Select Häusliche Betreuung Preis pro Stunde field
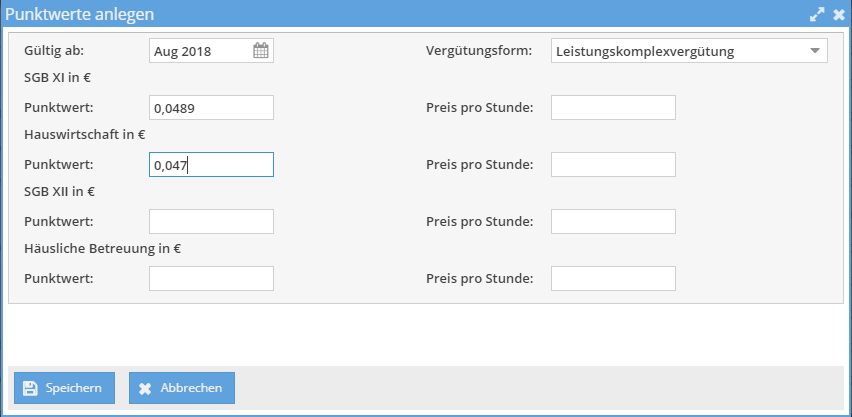Image resolution: width=852 pixels, height=417 pixels. click(x=613, y=278)
